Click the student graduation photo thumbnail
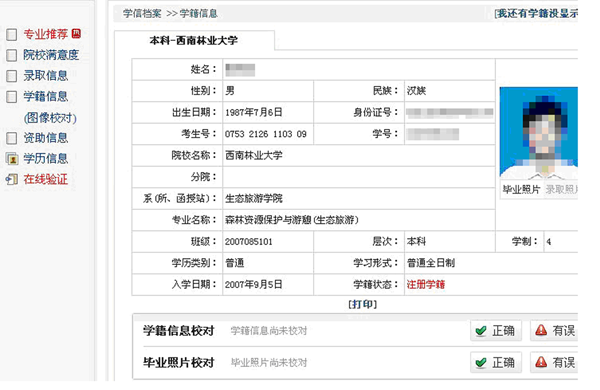The width and height of the screenshot is (600, 390). pos(539,133)
